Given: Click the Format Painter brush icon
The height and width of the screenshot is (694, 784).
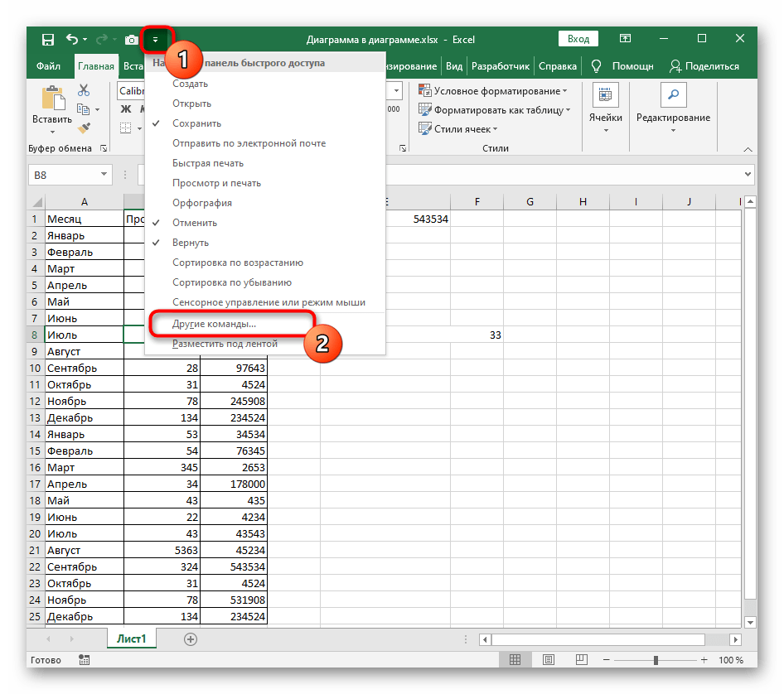Looking at the screenshot, I should coord(83,128).
